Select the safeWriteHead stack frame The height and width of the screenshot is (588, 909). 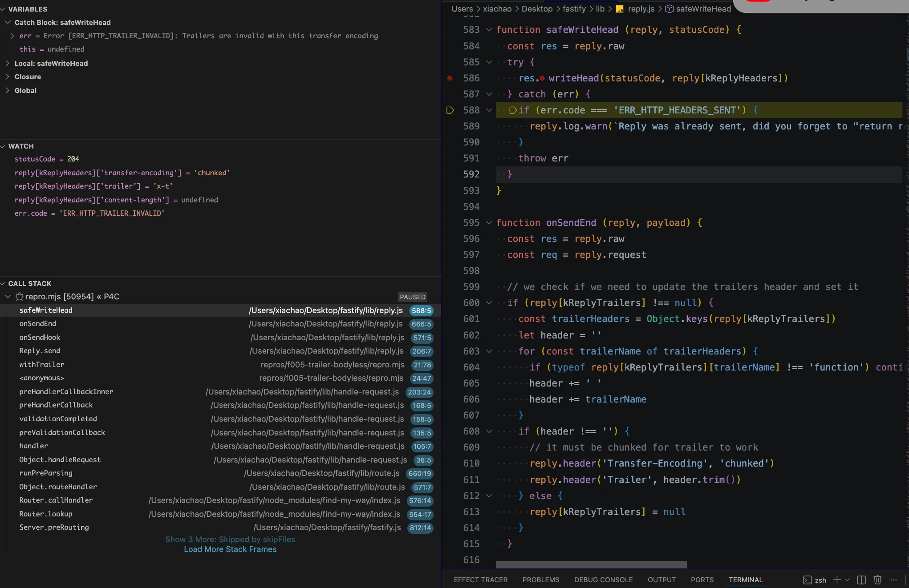pyautogui.click(x=220, y=310)
